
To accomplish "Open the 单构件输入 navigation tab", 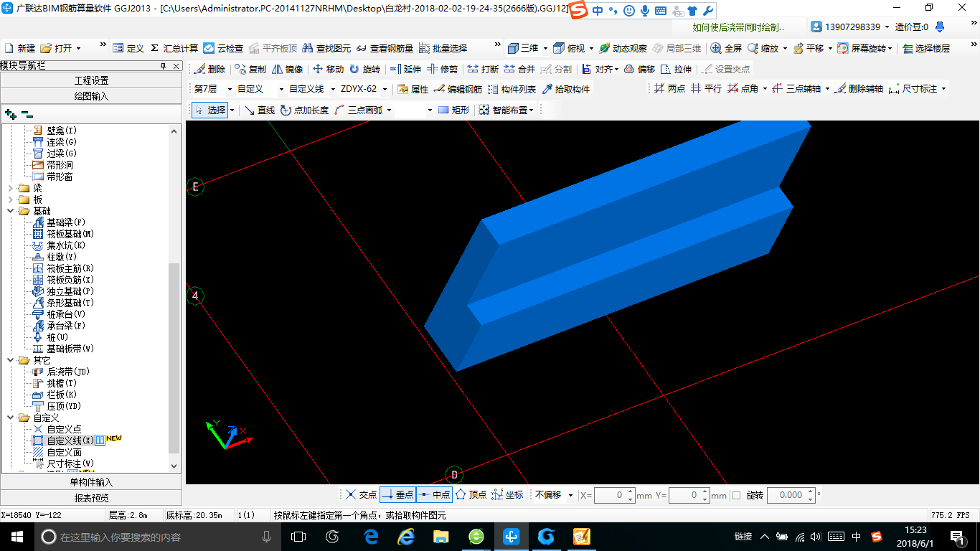I will [x=91, y=482].
